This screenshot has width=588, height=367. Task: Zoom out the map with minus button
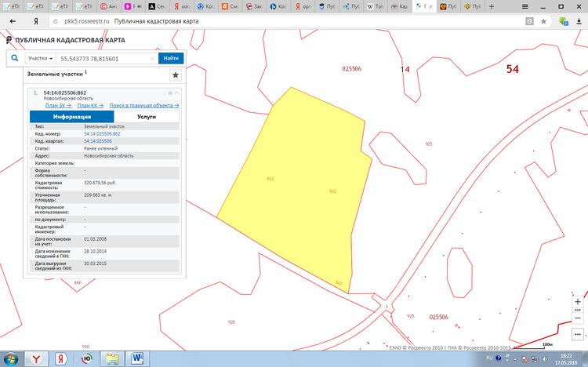[578, 318]
